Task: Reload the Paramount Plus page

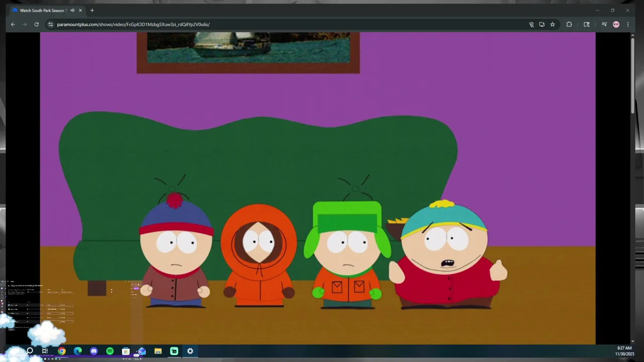Action: [x=36, y=24]
